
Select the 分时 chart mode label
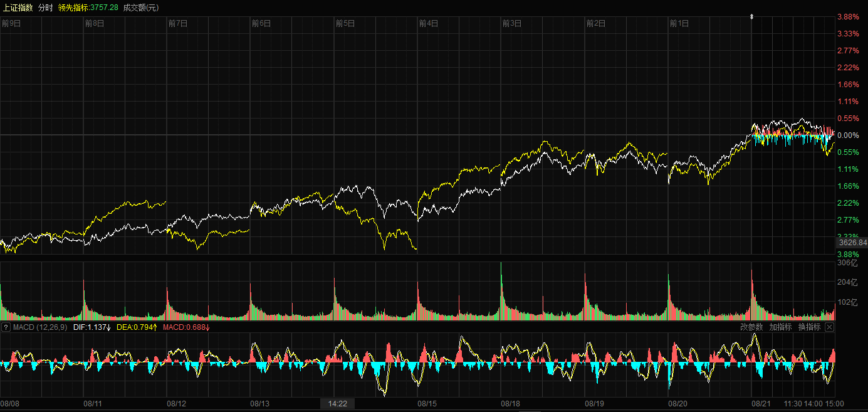(x=46, y=8)
